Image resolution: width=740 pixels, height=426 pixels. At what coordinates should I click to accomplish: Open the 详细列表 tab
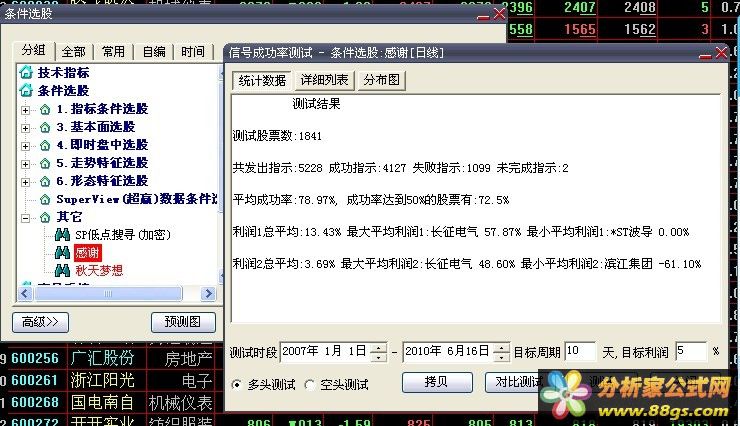point(324,80)
